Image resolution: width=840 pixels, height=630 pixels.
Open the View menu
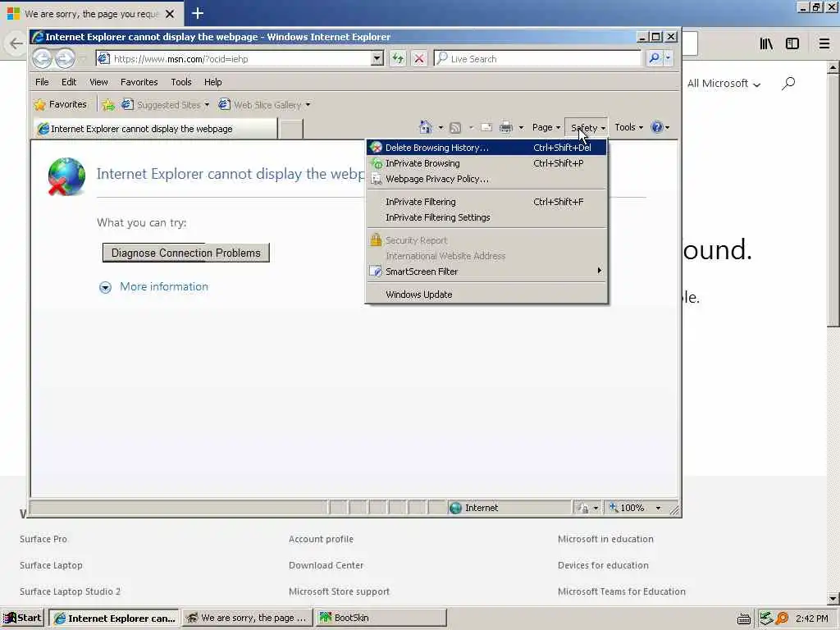point(98,82)
